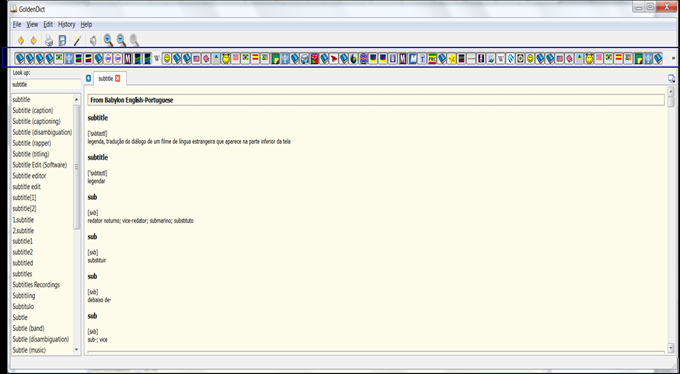The width and height of the screenshot is (680, 374).
Task: Open the Help menu
Action: click(x=86, y=24)
